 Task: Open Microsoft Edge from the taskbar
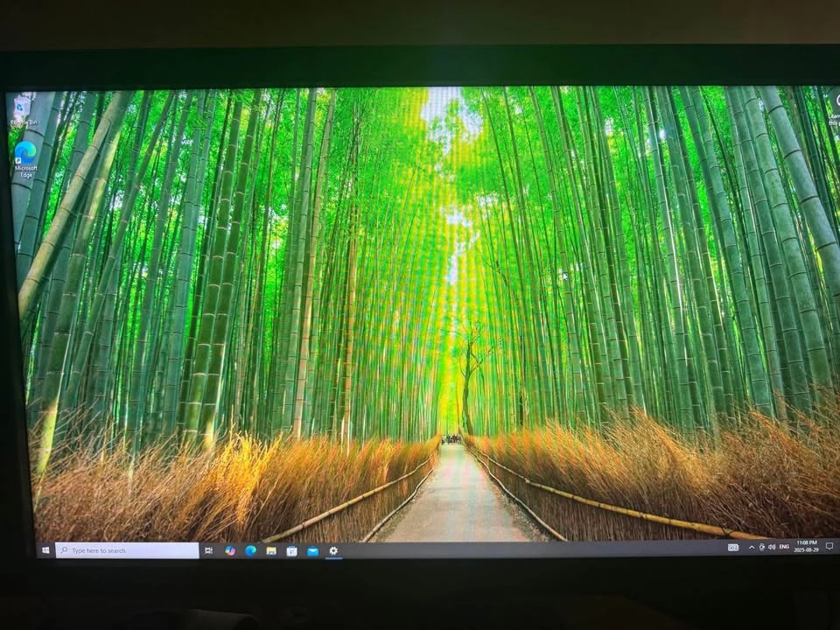point(250,550)
